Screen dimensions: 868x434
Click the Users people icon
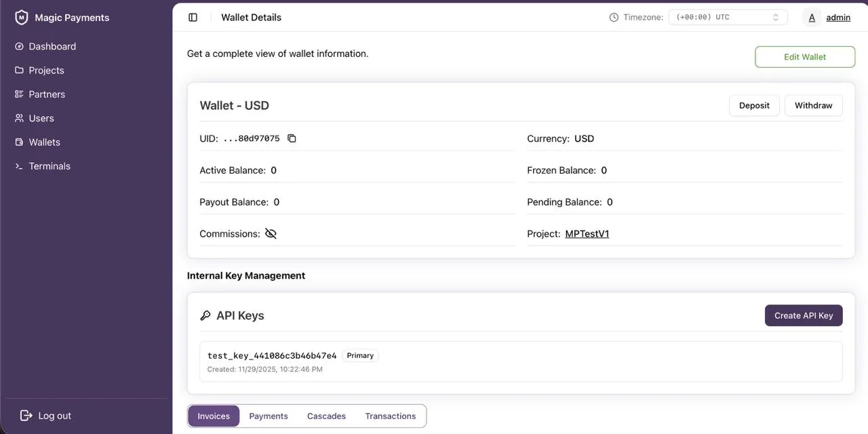tap(19, 118)
